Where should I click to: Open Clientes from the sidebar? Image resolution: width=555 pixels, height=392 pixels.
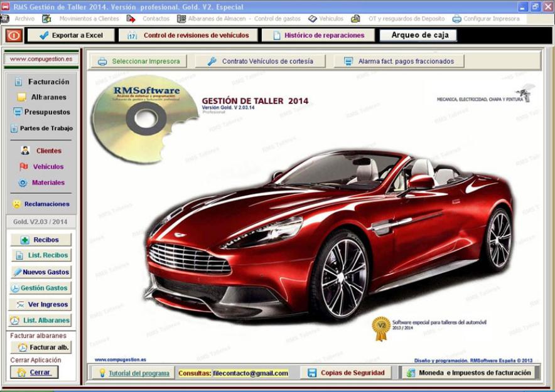click(x=49, y=151)
